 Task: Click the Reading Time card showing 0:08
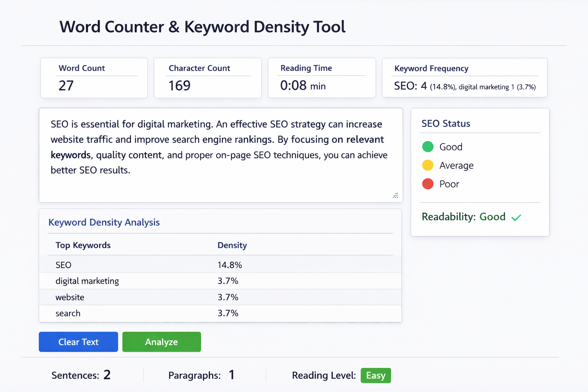[322, 78]
